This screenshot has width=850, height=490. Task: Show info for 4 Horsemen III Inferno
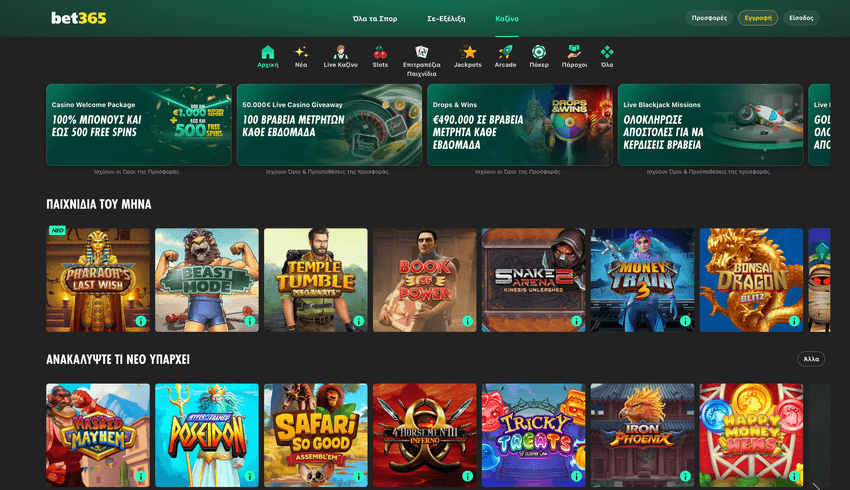pos(467,476)
